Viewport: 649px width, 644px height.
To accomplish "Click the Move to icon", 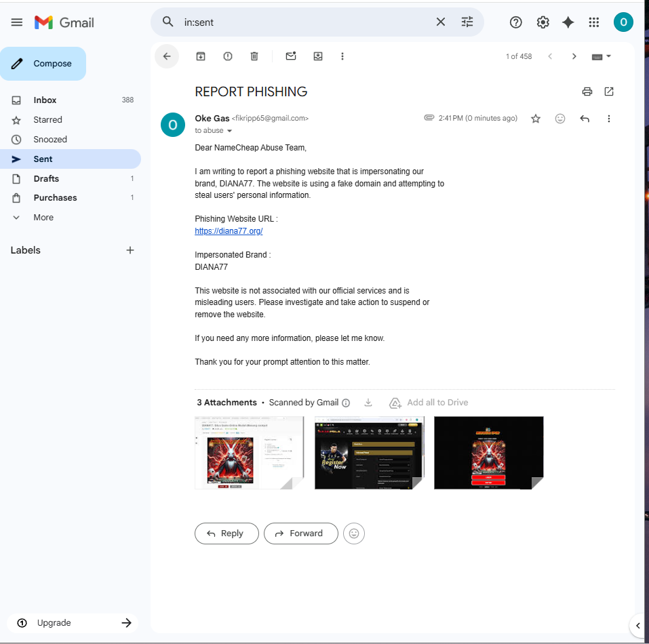I will pos(318,56).
